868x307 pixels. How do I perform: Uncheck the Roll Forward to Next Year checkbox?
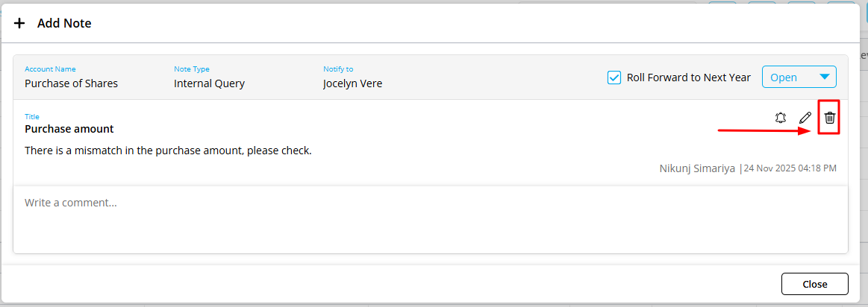click(x=614, y=77)
